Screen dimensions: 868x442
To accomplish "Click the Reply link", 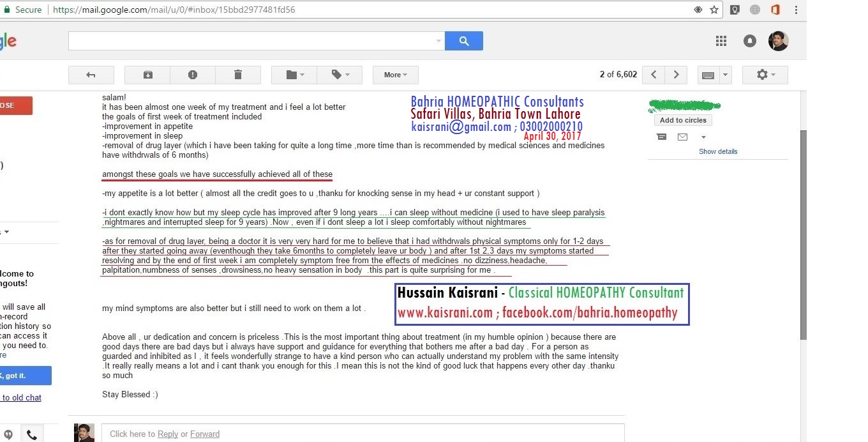I will pyautogui.click(x=168, y=434).
